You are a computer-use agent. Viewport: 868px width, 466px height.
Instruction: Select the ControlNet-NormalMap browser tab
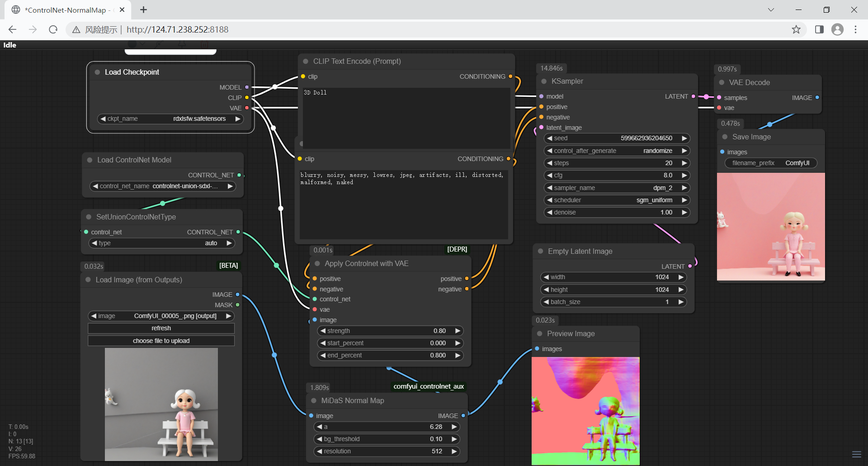pyautogui.click(x=66, y=10)
